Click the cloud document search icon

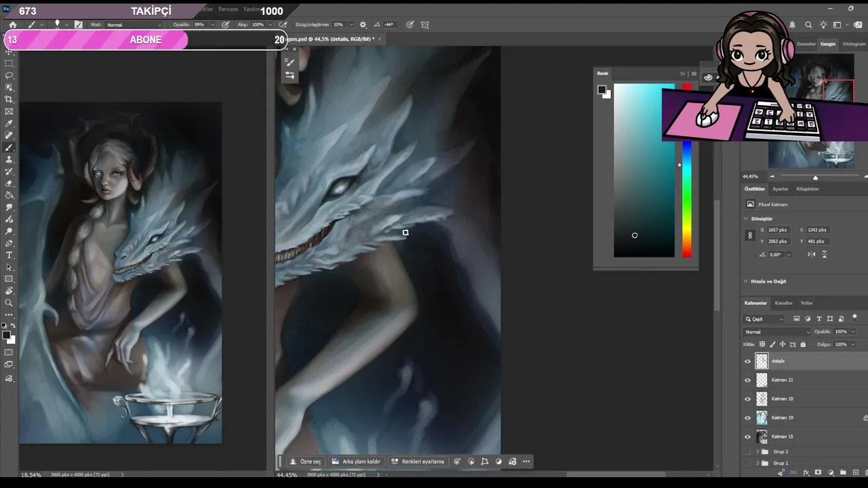(809, 25)
